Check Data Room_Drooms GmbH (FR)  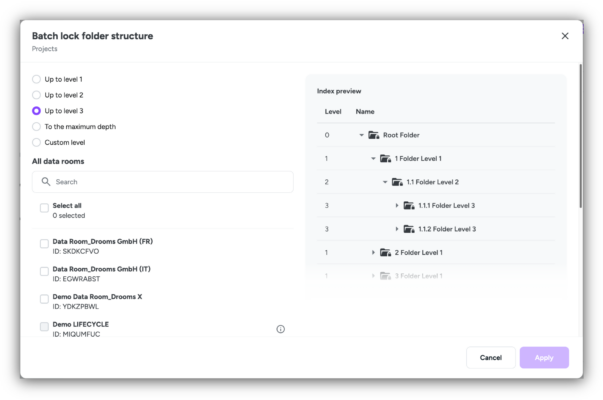click(x=44, y=244)
